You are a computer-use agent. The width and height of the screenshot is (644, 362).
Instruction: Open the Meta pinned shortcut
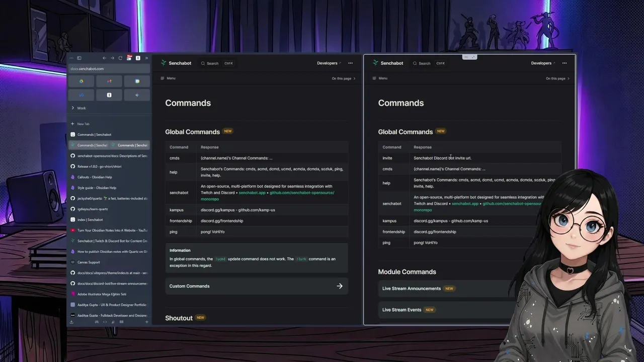click(82, 95)
